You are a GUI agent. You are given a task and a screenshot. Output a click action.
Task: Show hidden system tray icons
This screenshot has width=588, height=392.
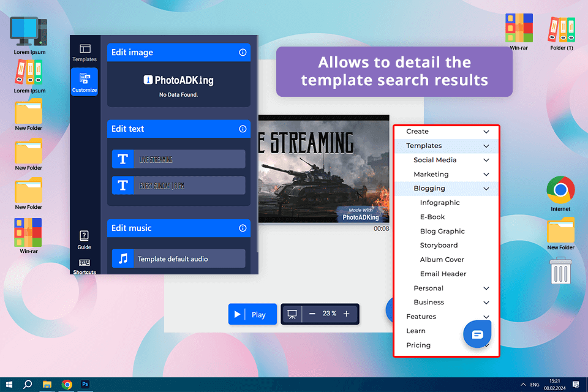[x=523, y=385]
